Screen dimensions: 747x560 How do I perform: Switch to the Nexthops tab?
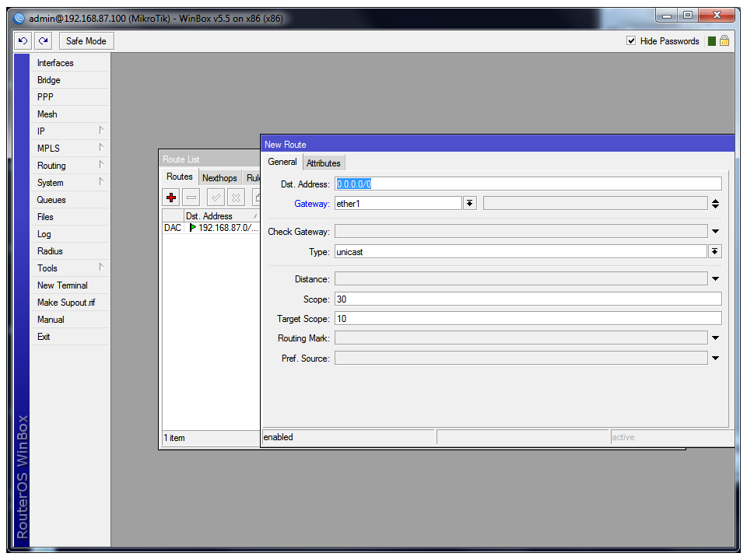click(x=219, y=178)
